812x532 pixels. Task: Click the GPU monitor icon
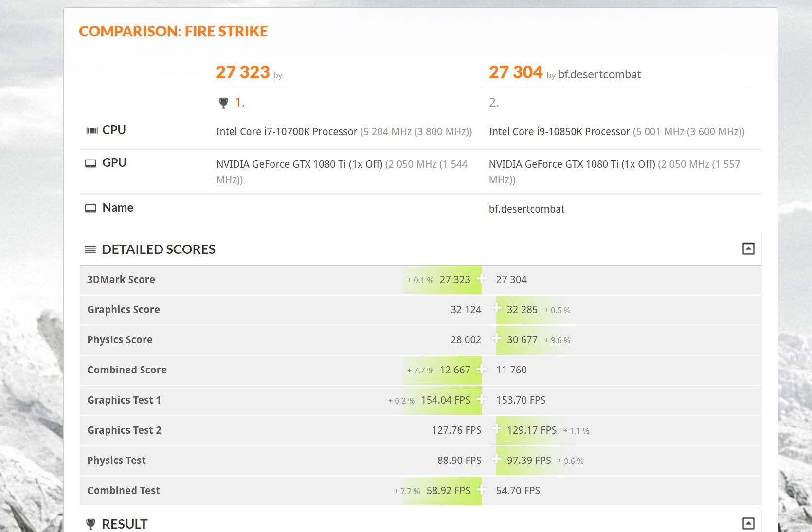[90, 163]
